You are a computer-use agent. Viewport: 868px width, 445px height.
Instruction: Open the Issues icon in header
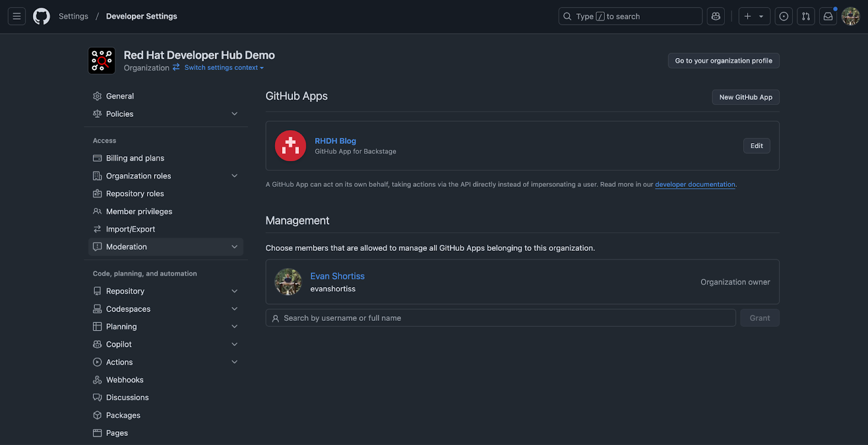[x=784, y=16]
